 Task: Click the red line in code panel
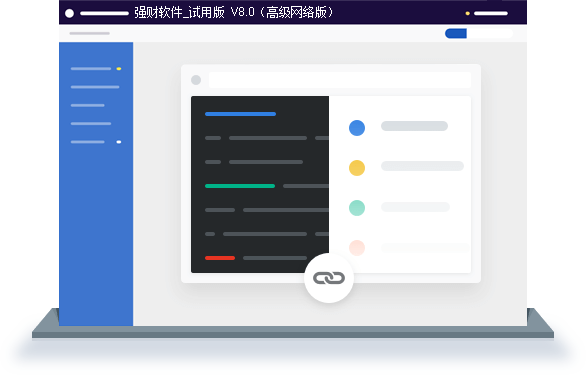coord(220,258)
